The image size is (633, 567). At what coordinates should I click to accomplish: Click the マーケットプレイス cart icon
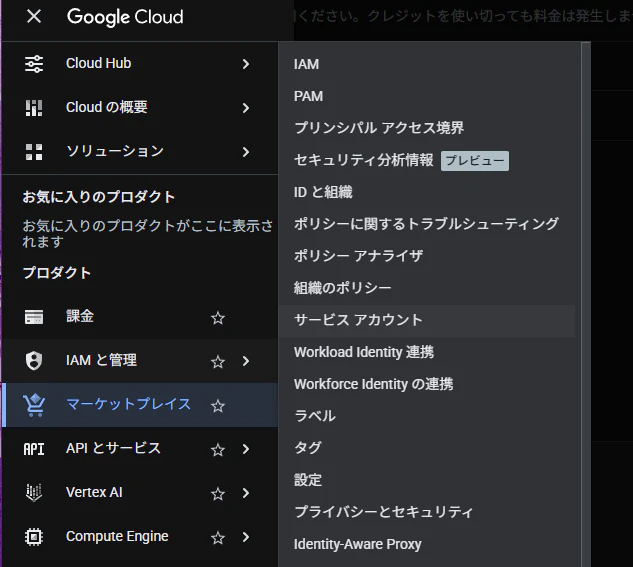click(34, 405)
